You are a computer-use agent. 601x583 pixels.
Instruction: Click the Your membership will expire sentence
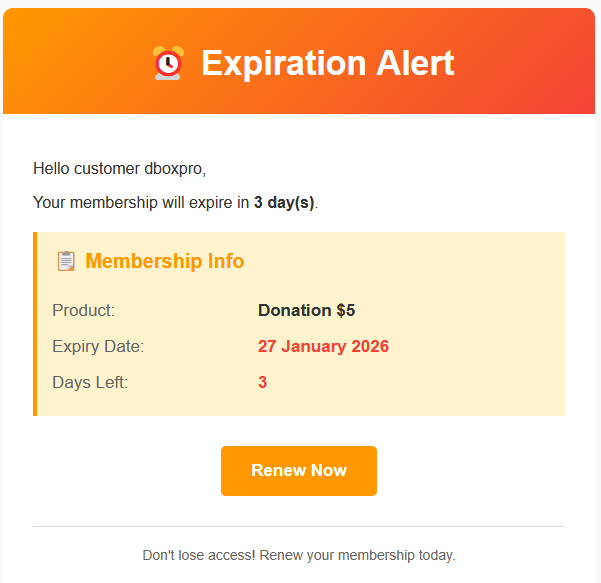click(141, 202)
